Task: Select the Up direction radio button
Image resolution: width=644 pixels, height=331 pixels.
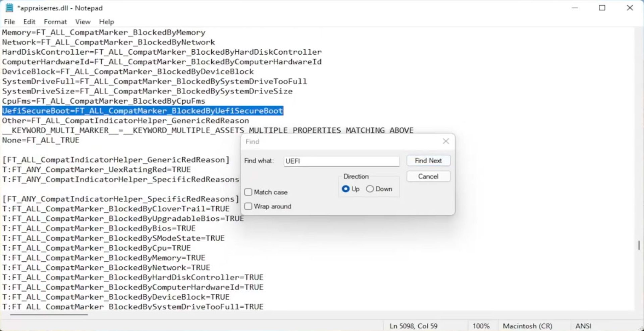Action: point(345,189)
